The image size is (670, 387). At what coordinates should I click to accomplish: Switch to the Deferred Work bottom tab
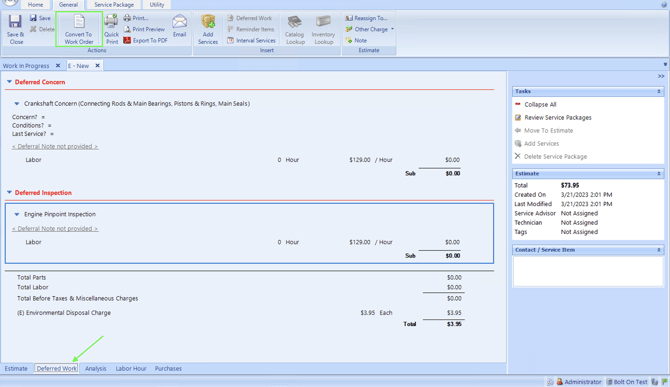click(x=56, y=368)
